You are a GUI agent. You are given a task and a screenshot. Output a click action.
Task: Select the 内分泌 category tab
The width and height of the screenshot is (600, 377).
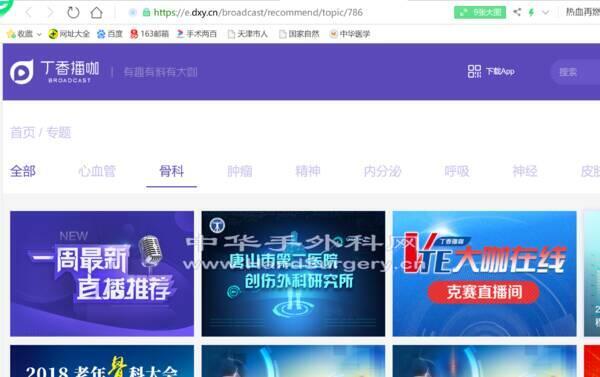[x=382, y=171]
